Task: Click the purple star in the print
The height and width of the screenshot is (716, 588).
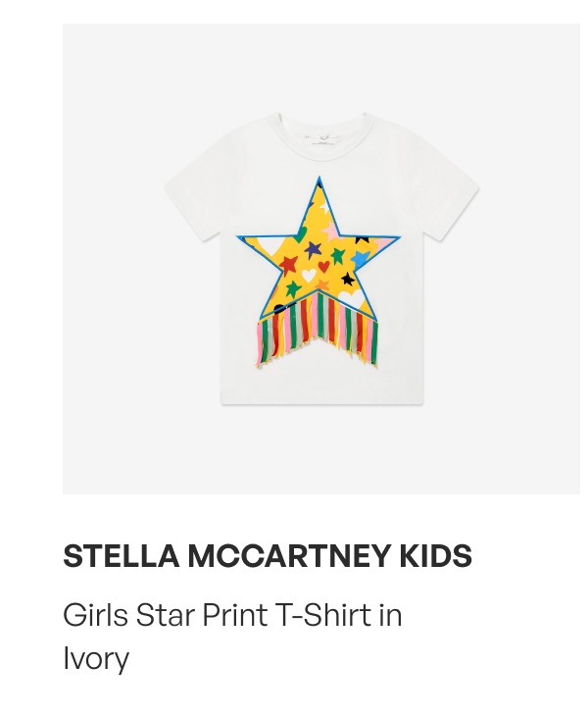Action: pos(313,249)
